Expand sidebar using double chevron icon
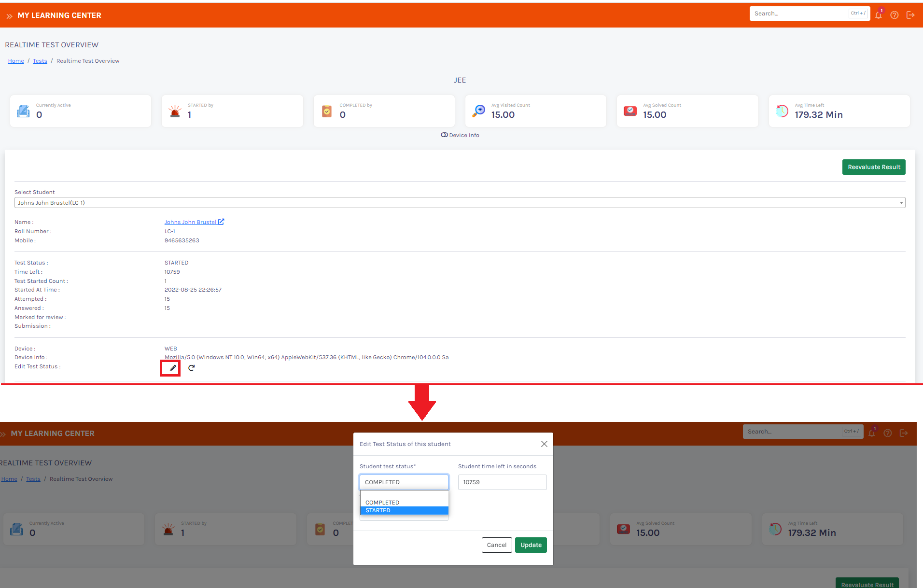Viewport: 923px width, 588px height. [9, 16]
